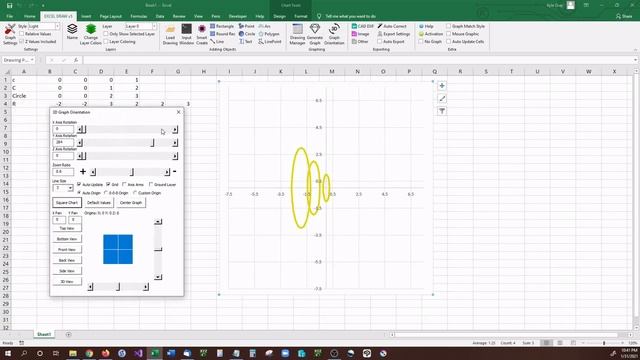
Task: Click Generate Graph icon
Action: [315, 34]
